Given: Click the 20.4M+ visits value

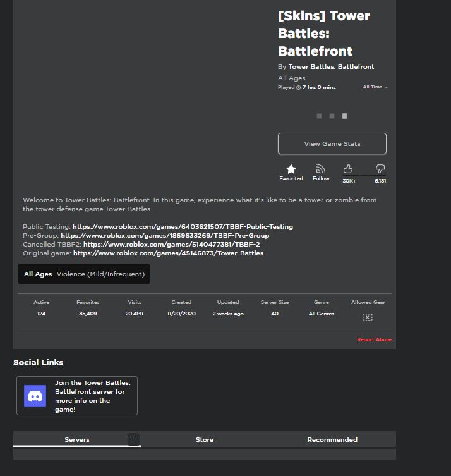Looking at the screenshot, I should point(135,314).
